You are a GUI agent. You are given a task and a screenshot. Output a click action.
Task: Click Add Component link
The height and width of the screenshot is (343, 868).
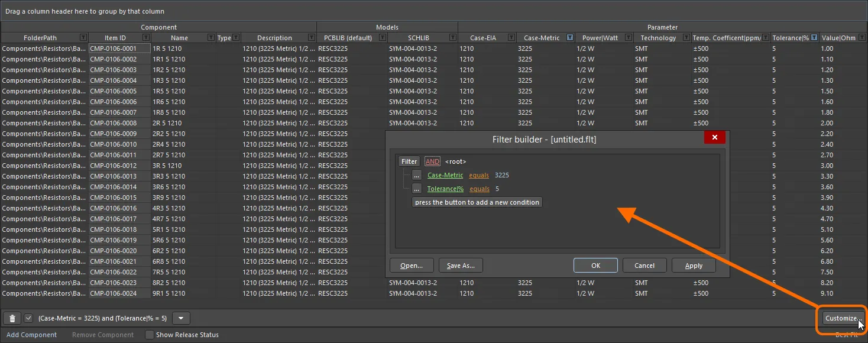click(x=32, y=335)
